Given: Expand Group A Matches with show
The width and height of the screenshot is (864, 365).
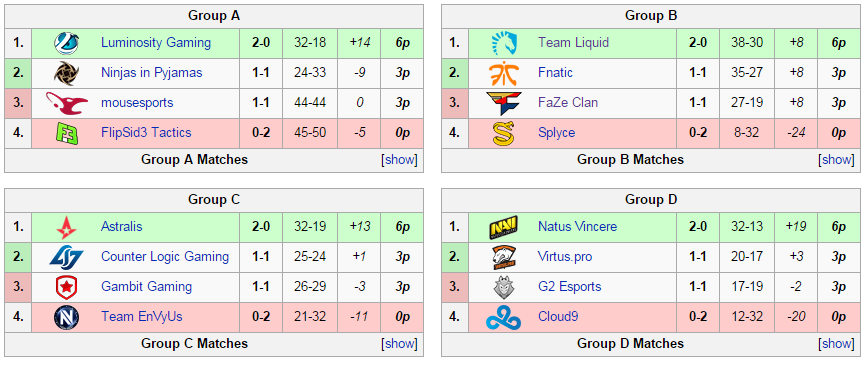Looking at the screenshot, I should 400,160.
